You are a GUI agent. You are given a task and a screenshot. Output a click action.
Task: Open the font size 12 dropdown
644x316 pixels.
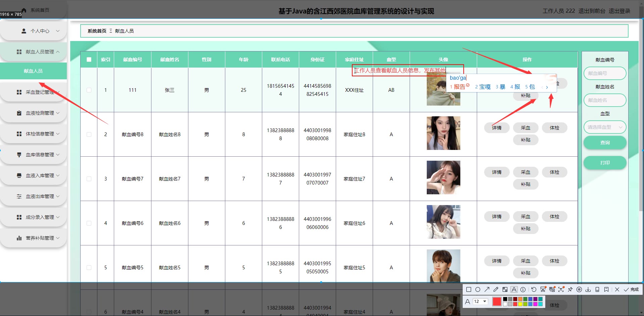480,302
